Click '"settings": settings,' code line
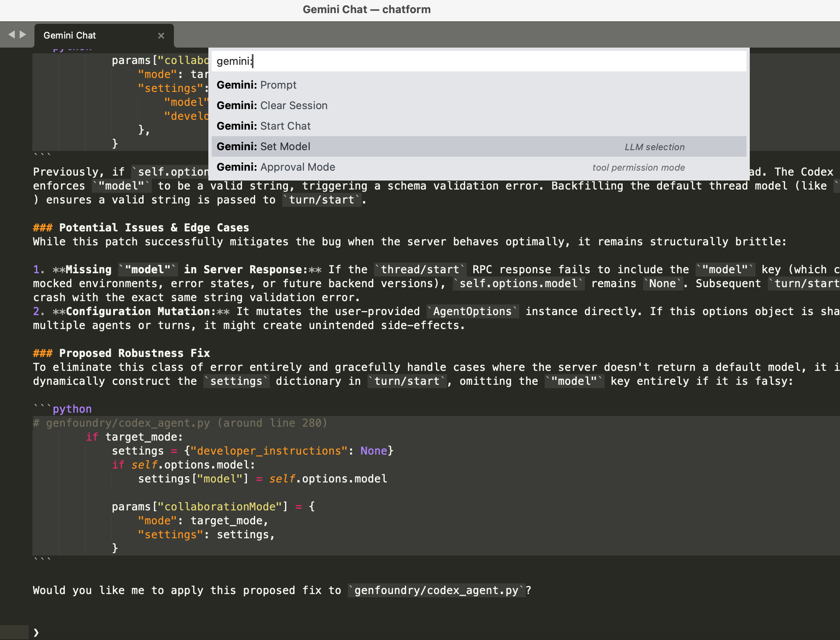Screen dimensions: 840x640 click(x=207, y=535)
